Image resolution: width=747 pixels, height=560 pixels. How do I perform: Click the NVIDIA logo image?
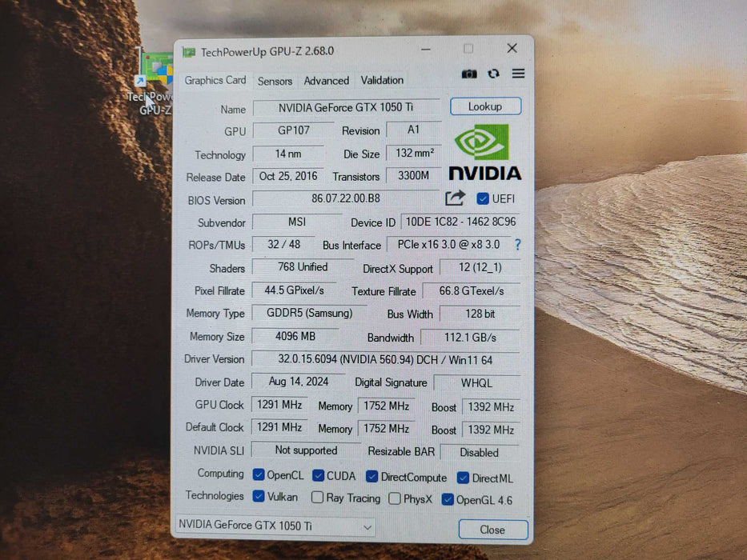click(x=484, y=152)
